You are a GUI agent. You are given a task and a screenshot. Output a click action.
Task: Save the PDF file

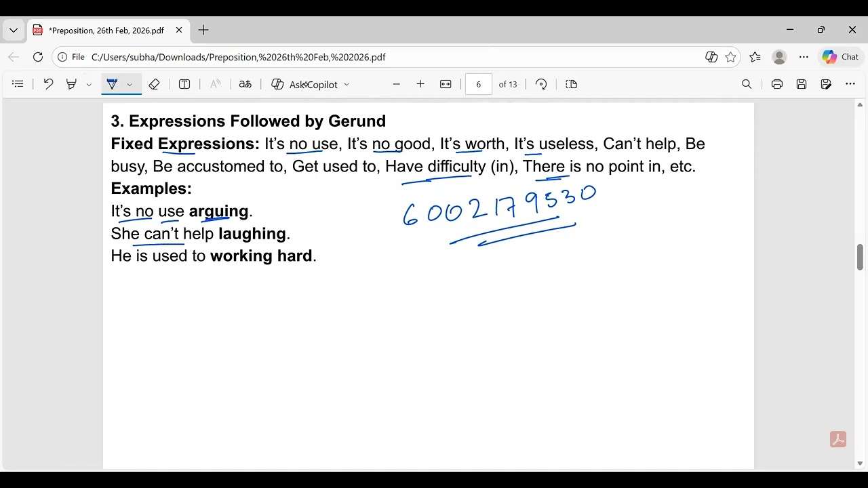click(x=802, y=84)
